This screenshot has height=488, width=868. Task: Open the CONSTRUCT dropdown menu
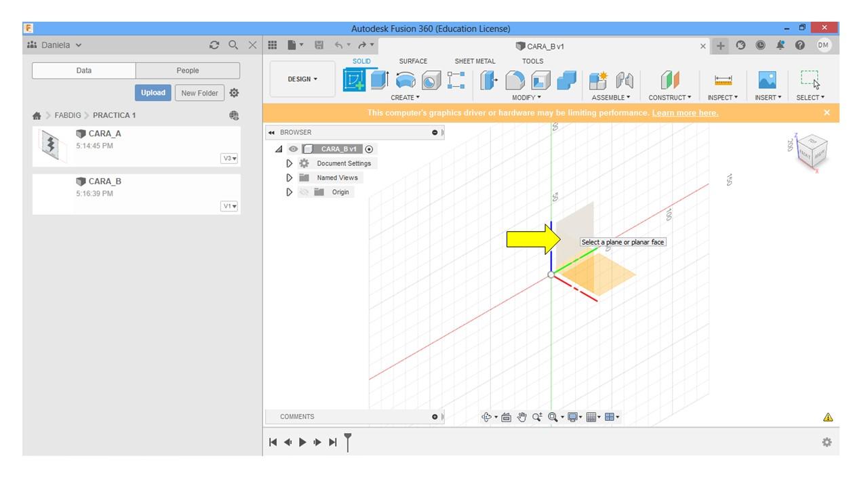[x=670, y=98]
